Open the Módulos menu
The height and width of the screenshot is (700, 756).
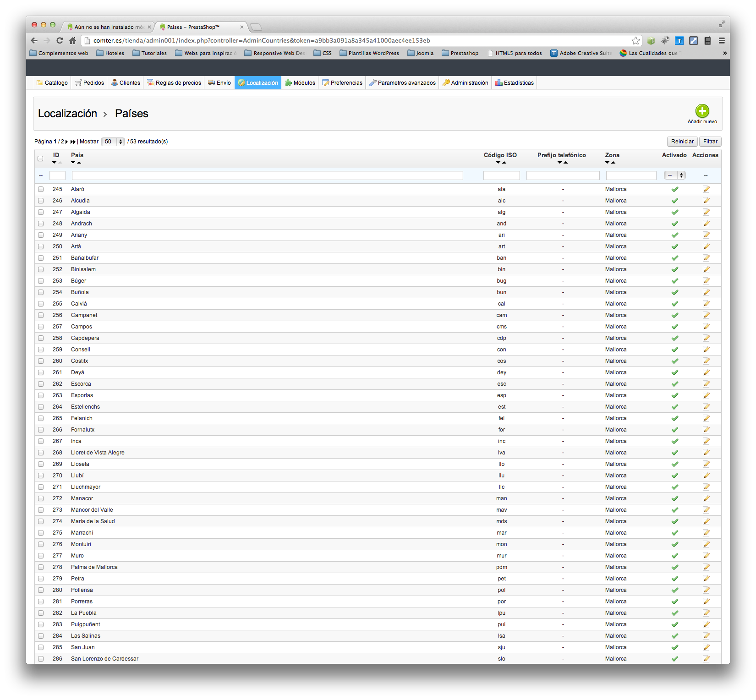pyautogui.click(x=300, y=83)
